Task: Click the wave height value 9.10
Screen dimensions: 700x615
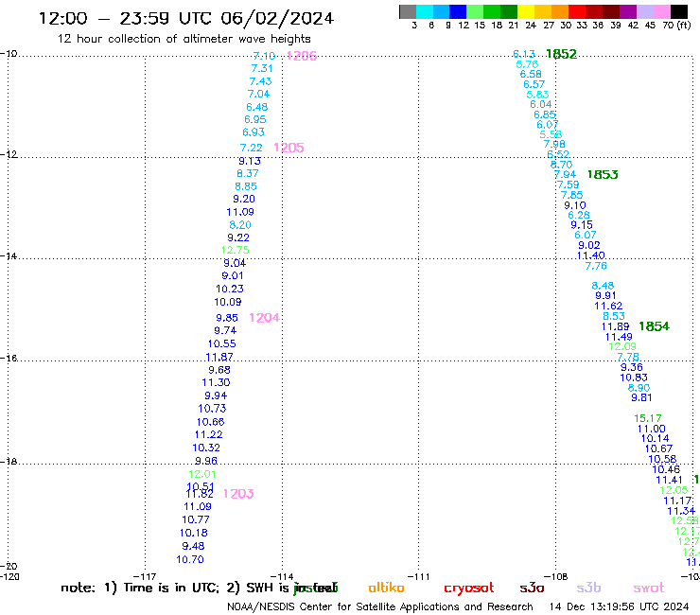Action: [574, 205]
